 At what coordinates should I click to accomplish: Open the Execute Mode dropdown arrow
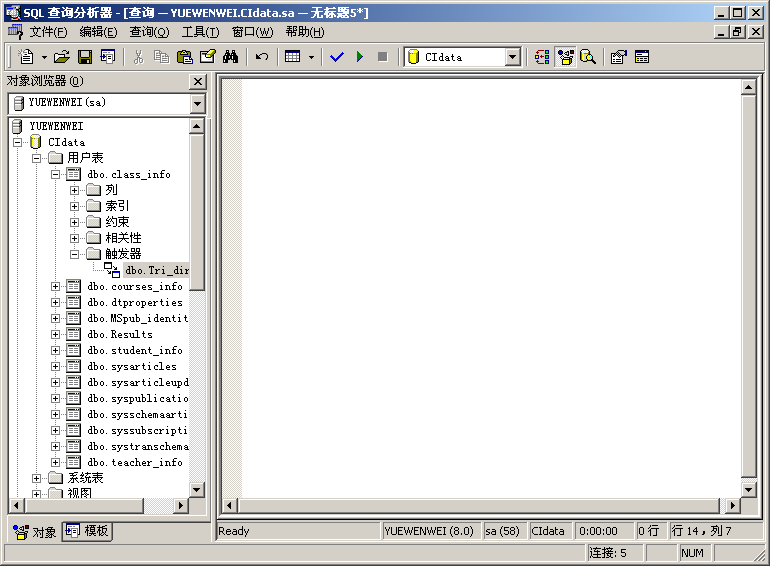click(311, 57)
